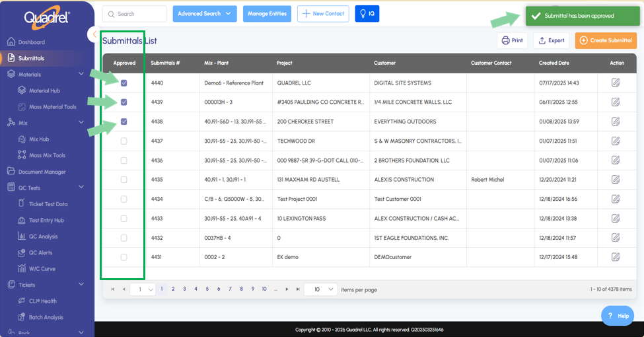Screen dimensions: 644x337
Task: Click the Print button
Action: pos(513,40)
